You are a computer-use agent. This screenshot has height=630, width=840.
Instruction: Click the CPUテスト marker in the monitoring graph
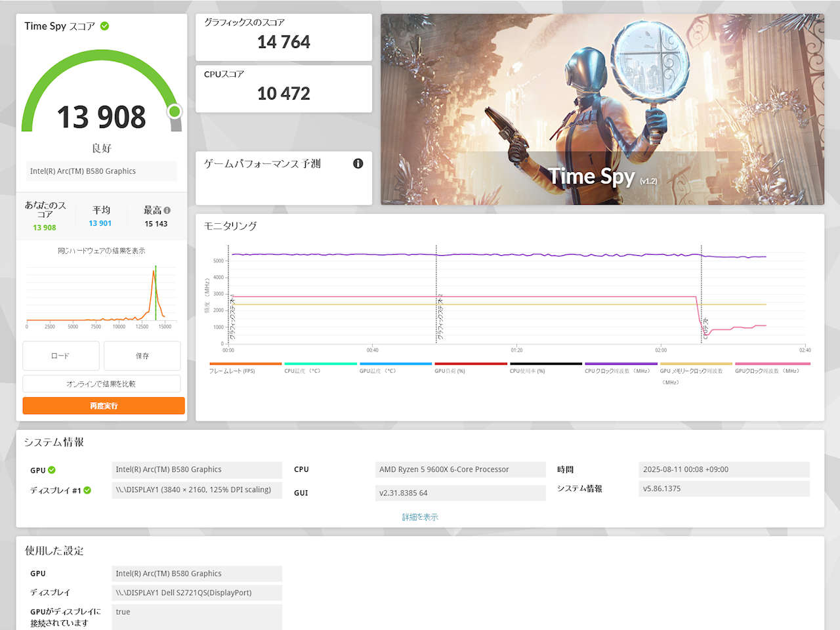pyautogui.click(x=705, y=328)
